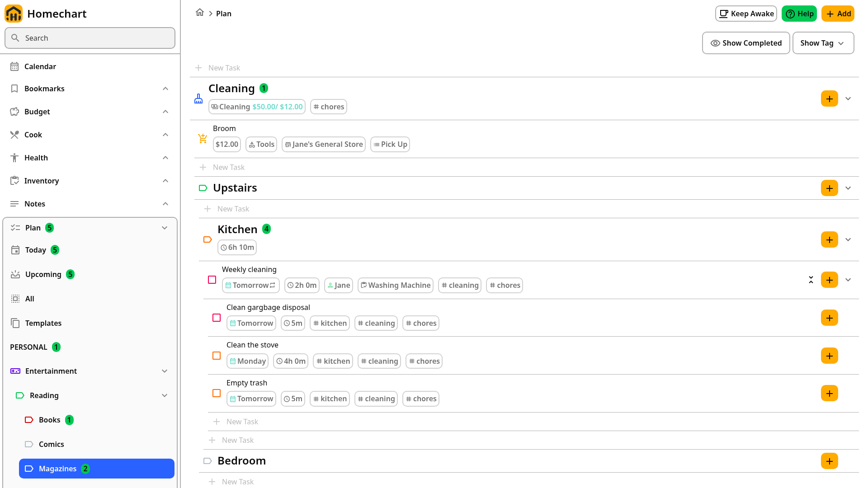Expand the Bookmarks menu chevron
868x488 pixels.
(x=165, y=89)
